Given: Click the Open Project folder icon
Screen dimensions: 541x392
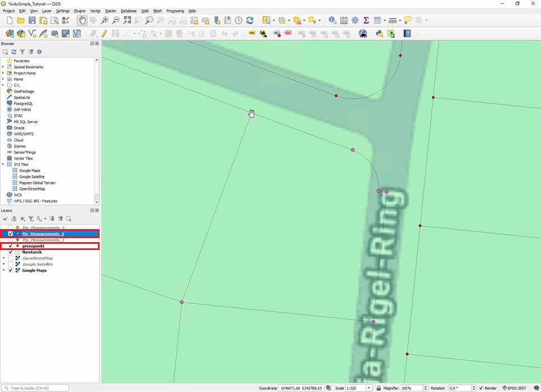Looking at the screenshot, I should (x=21, y=20).
